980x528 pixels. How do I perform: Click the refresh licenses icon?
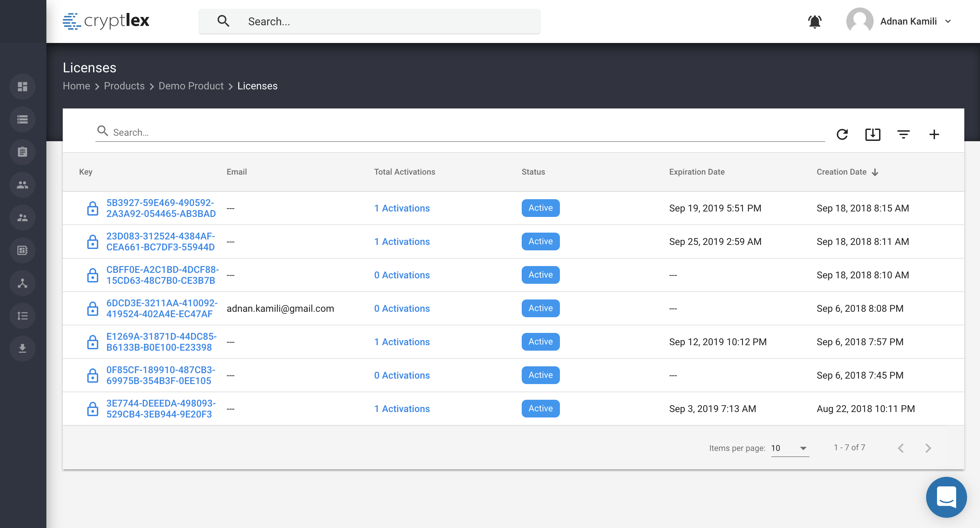click(x=842, y=134)
